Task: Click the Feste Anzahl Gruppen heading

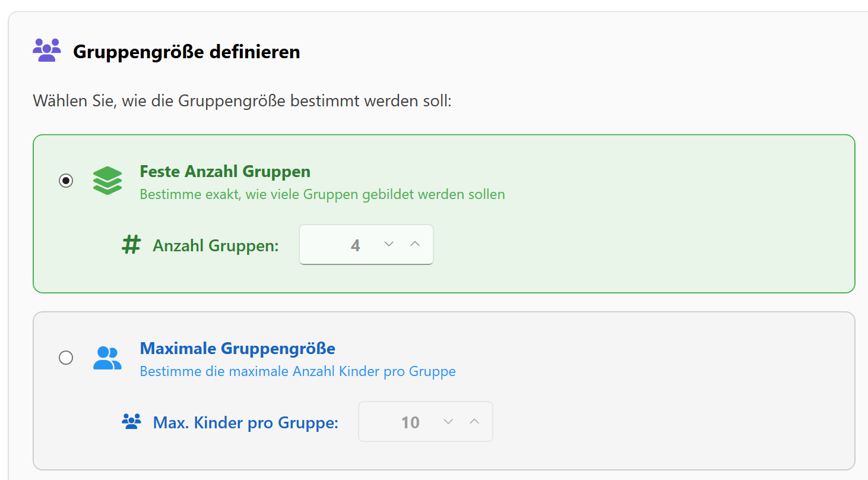Action: pyautogui.click(x=224, y=171)
